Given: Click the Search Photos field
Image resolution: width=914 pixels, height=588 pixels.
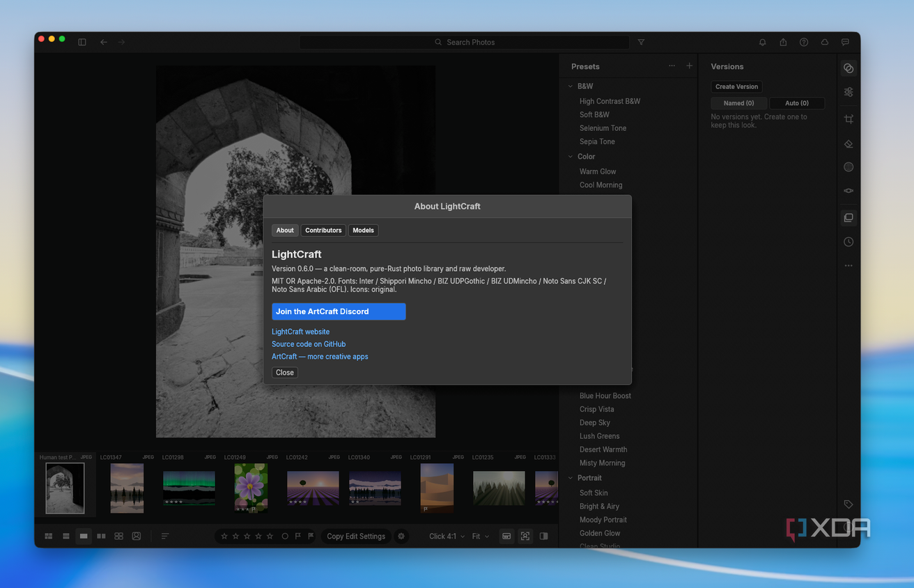Looking at the screenshot, I should [465, 42].
